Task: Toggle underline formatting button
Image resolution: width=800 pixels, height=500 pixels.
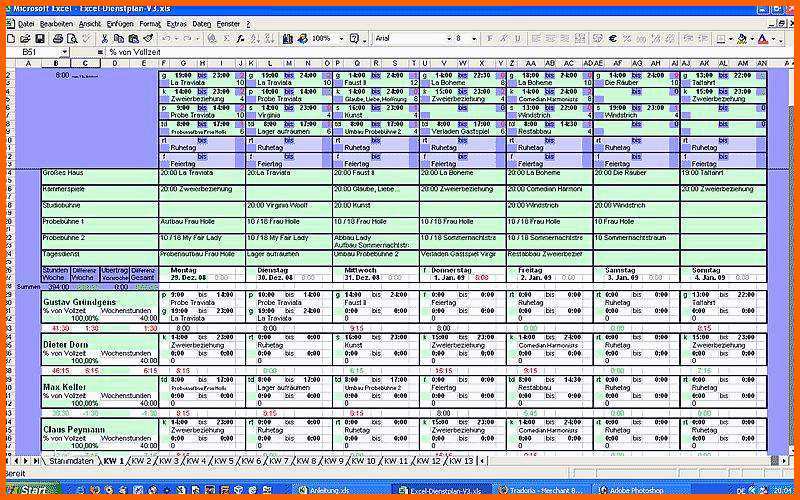Action: pyautogui.click(x=518, y=38)
